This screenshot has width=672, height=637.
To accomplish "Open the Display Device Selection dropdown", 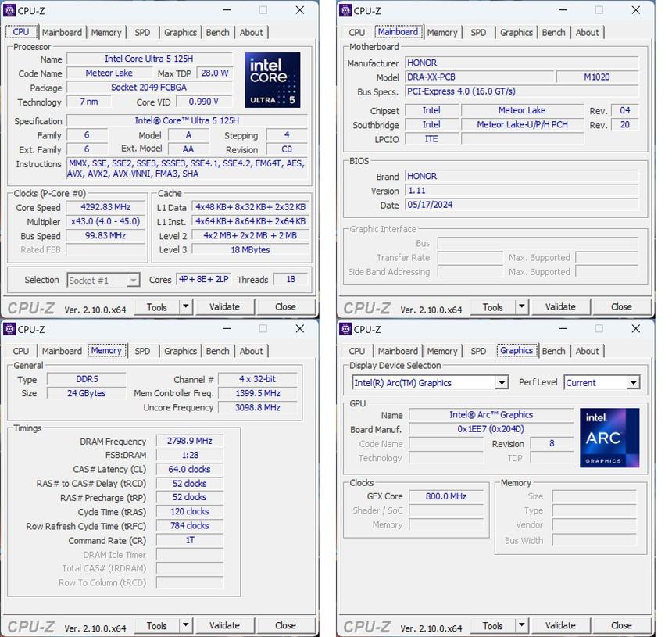I will (x=502, y=382).
